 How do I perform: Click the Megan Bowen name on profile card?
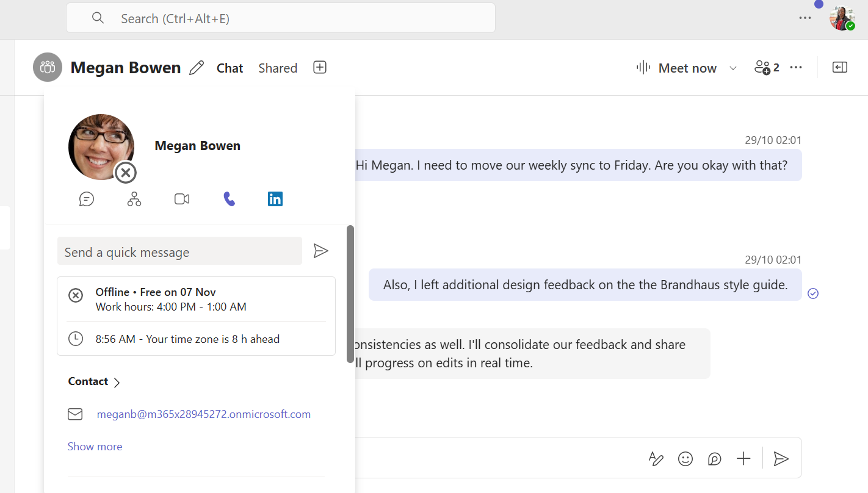(197, 146)
